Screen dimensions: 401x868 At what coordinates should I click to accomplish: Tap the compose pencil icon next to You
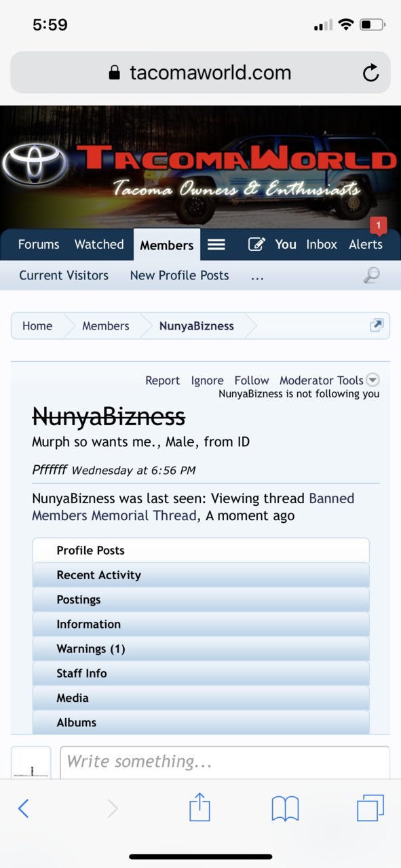(x=256, y=244)
